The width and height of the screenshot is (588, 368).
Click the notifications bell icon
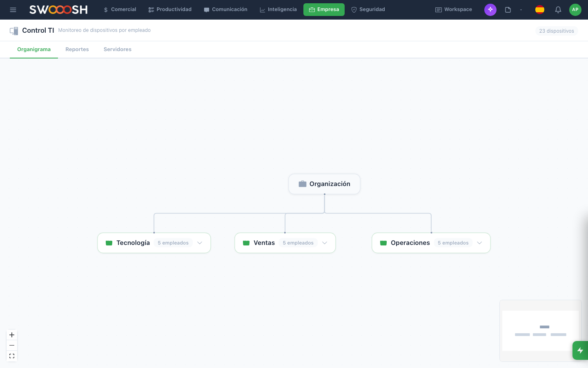tap(558, 9)
